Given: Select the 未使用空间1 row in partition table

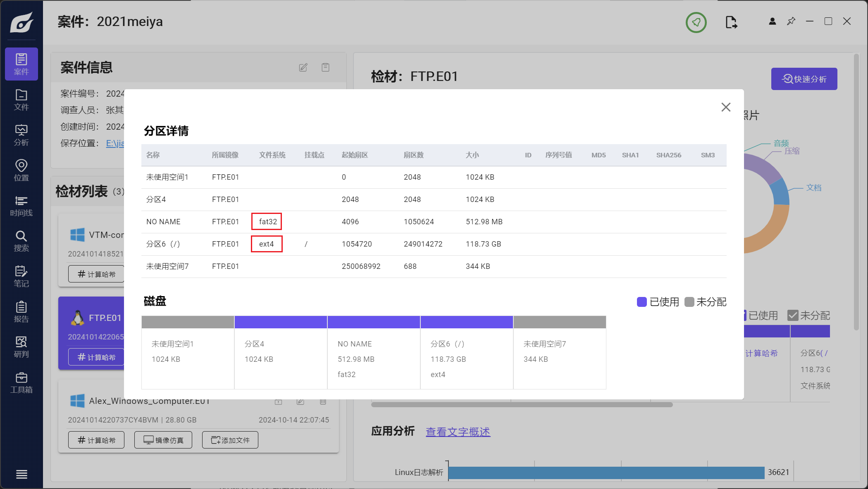Looking at the screenshot, I should coord(434,177).
